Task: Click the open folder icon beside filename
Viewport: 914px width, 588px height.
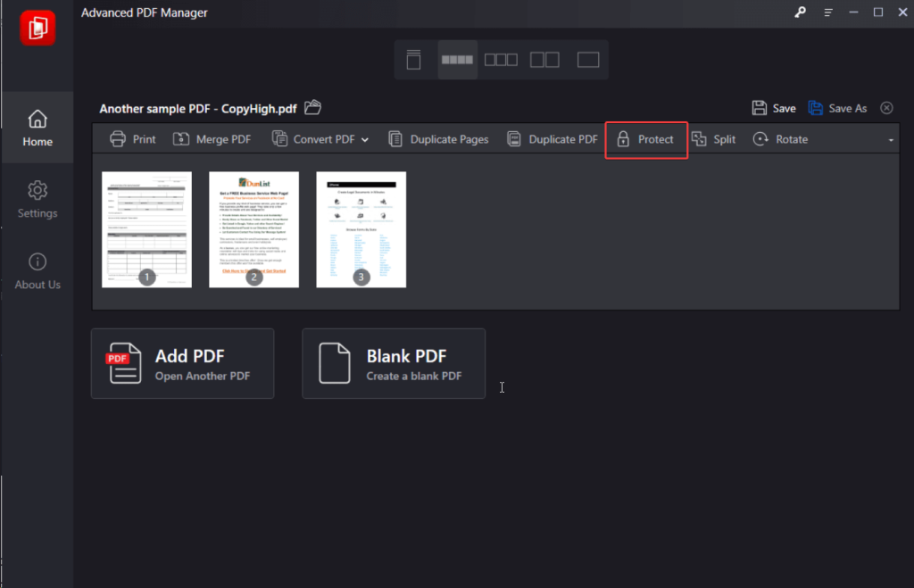Action: (x=313, y=107)
